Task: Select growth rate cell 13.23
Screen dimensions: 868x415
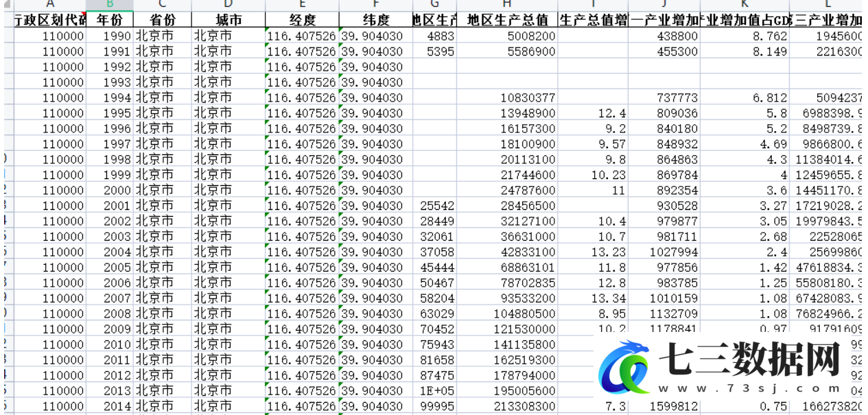Action: [x=593, y=252]
